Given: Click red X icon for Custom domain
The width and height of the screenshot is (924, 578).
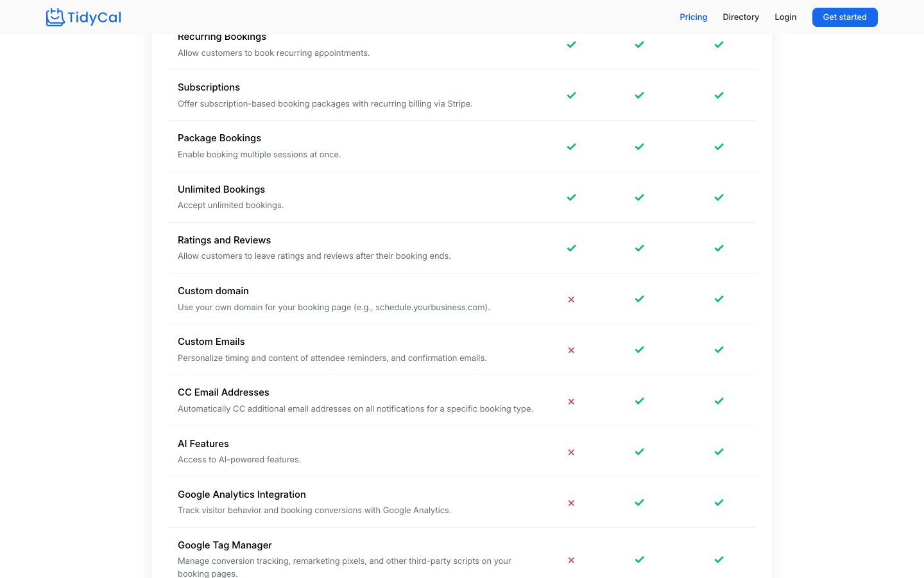Looking at the screenshot, I should point(571,299).
